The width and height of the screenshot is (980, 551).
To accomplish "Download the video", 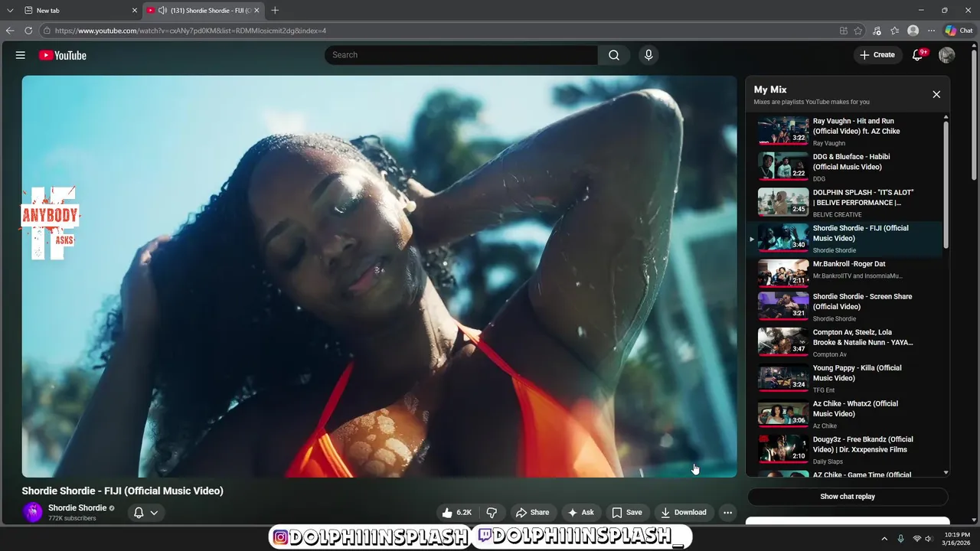I will 684,513.
